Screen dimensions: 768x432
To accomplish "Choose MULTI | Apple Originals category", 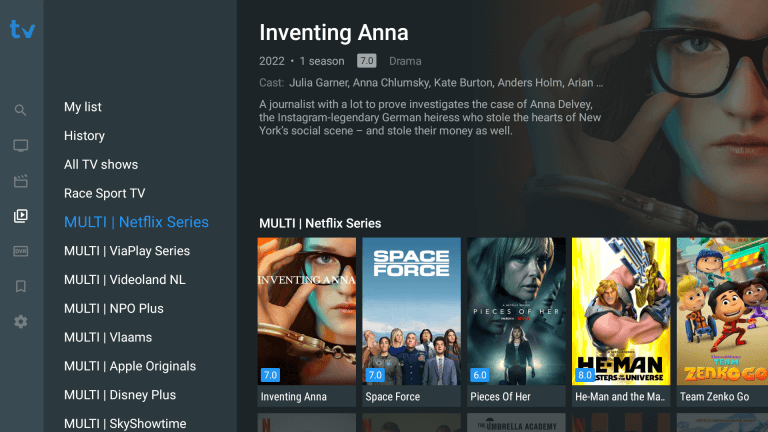I will [x=130, y=366].
